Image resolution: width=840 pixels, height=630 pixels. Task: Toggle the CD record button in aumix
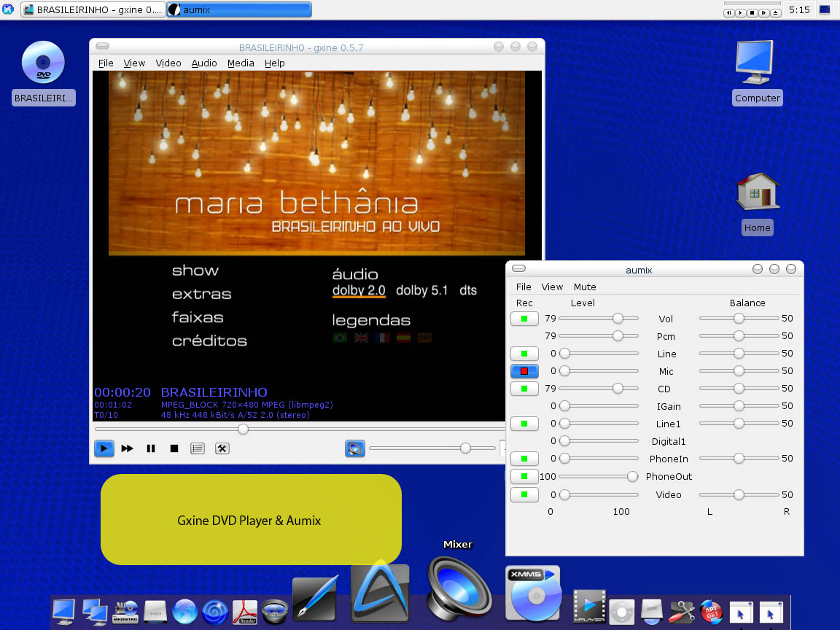point(524,389)
